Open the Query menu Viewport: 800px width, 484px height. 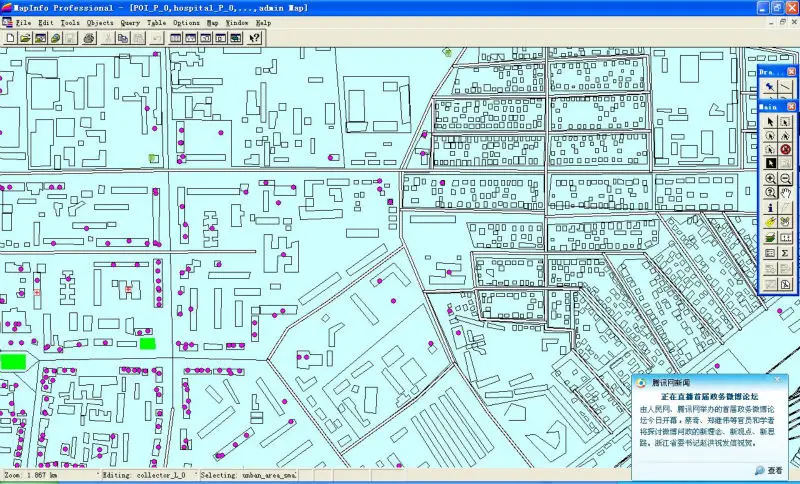pyautogui.click(x=130, y=21)
